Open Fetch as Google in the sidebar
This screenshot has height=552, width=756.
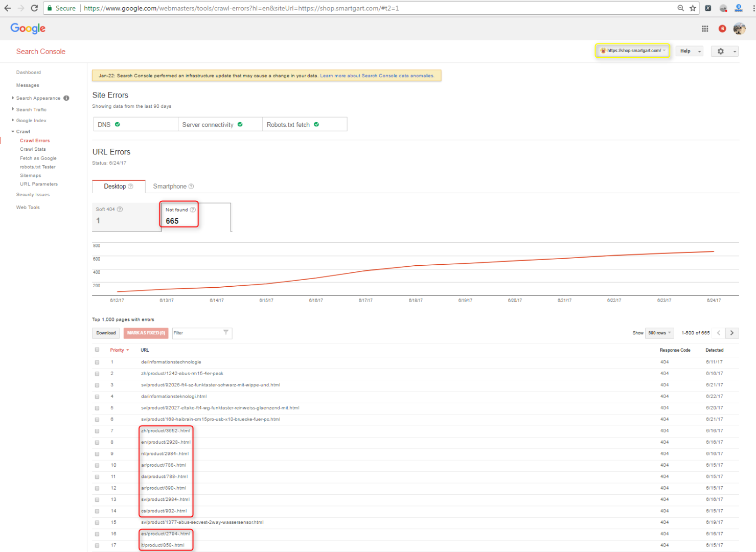pyautogui.click(x=38, y=158)
